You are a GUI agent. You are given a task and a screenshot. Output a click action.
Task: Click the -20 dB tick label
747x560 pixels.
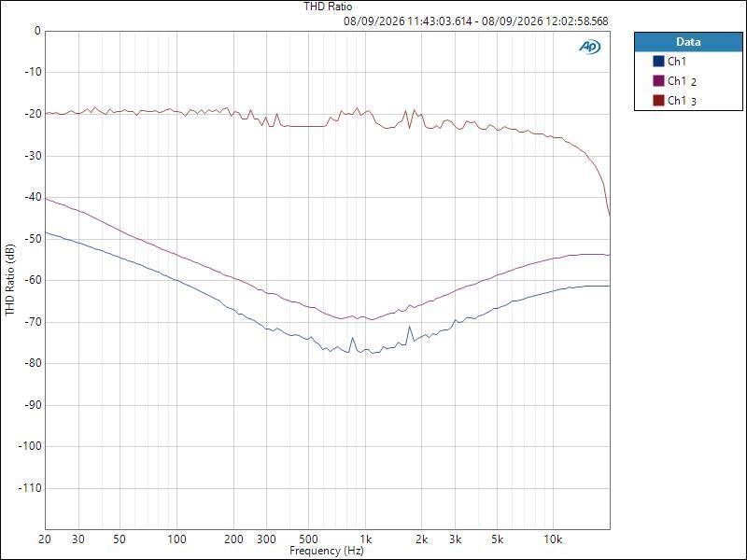pos(32,114)
